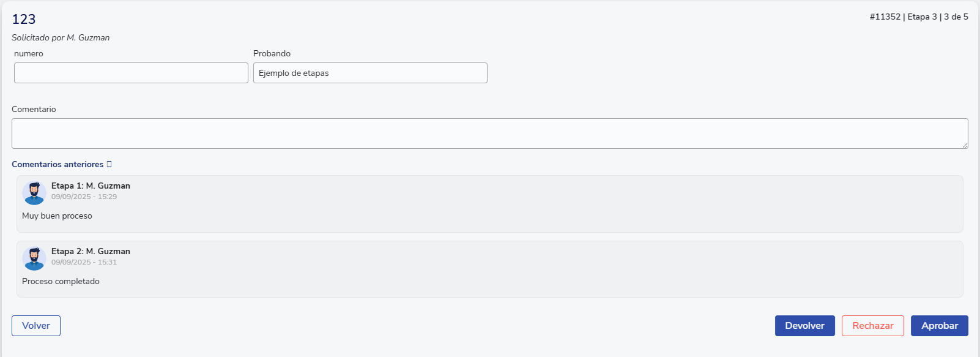This screenshot has height=357, width=980.
Task: Click the #11352 Etapa 3 stage indicator
Action: (x=918, y=17)
